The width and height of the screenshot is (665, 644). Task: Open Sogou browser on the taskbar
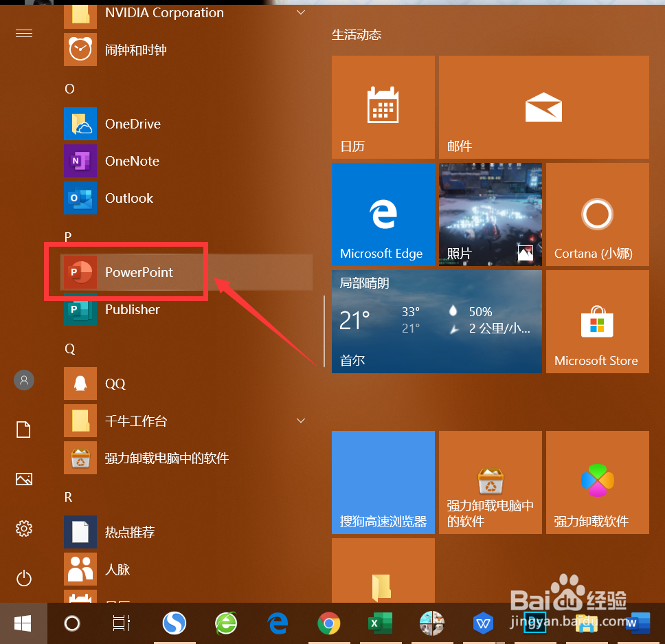174,623
